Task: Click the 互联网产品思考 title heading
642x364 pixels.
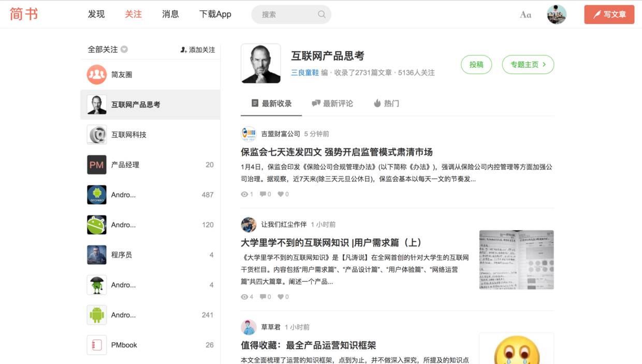Action: [x=328, y=56]
